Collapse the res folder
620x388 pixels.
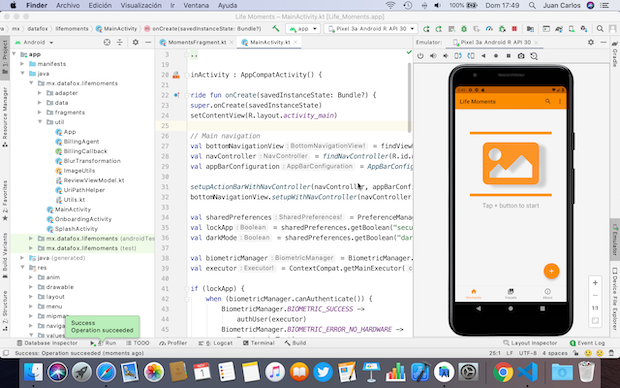[x=22, y=268]
